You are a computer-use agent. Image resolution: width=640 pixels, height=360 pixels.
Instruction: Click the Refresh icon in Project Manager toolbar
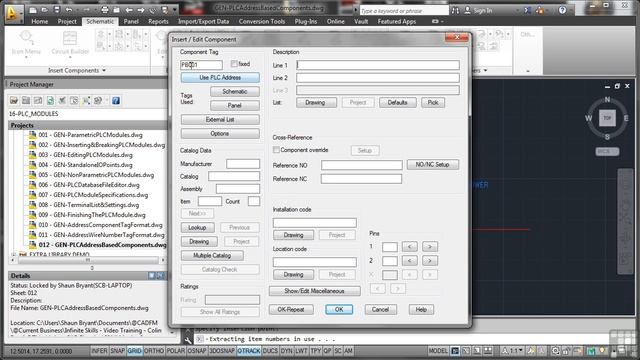[x=50, y=100]
